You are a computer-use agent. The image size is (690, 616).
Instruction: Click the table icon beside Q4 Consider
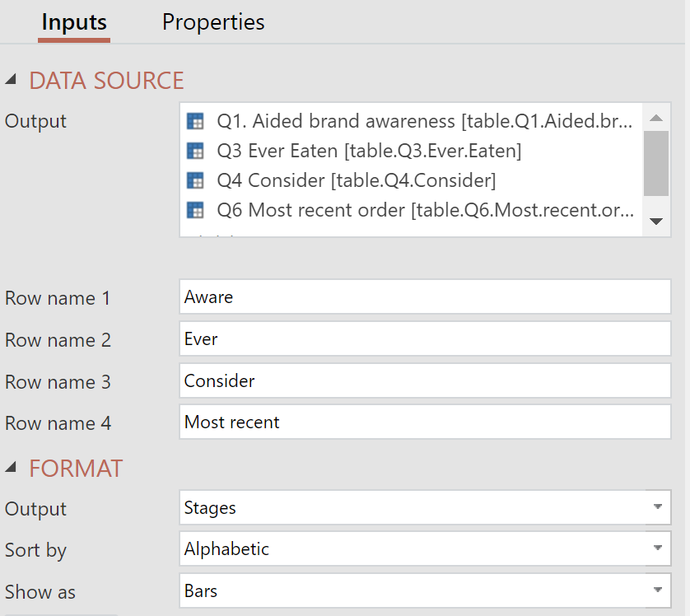(x=195, y=180)
